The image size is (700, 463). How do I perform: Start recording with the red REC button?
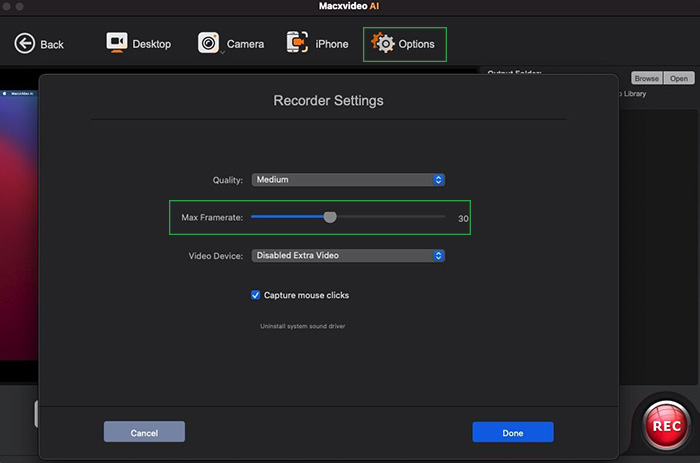[667, 425]
